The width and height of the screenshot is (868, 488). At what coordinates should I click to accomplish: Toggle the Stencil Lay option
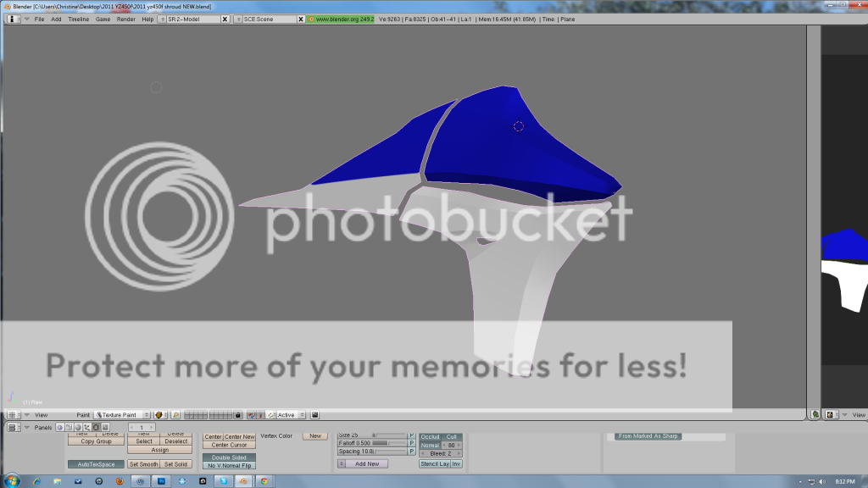pyautogui.click(x=435, y=464)
